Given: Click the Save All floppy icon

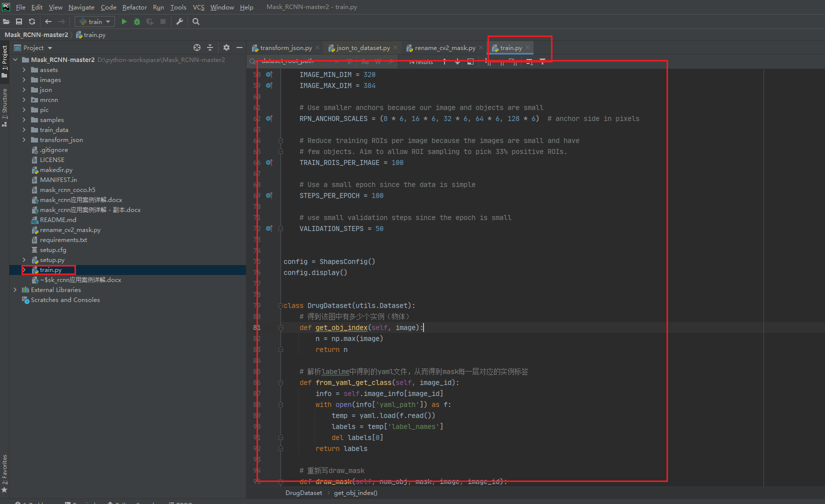Looking at the screenshot, I should coord(19,21).
